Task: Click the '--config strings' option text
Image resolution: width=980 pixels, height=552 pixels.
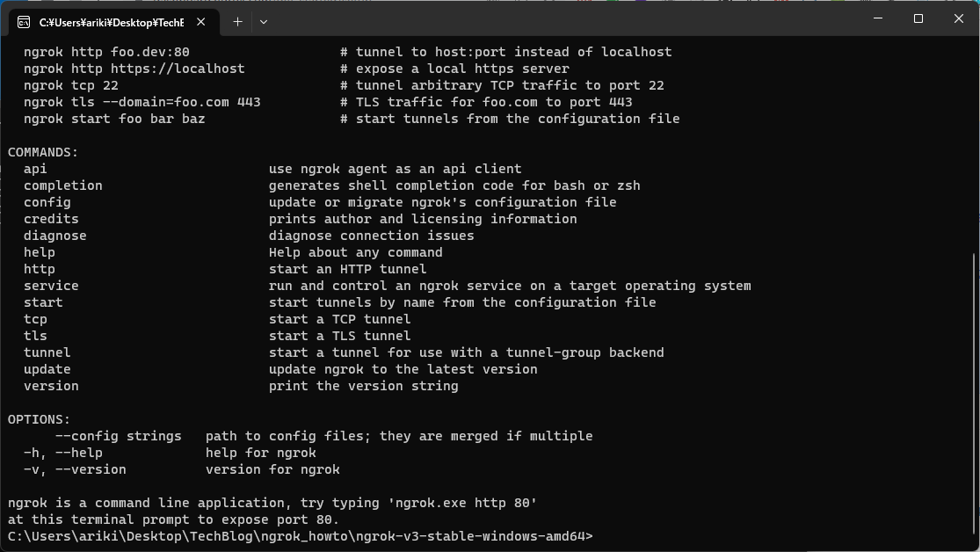Action: tap(119, 435)
